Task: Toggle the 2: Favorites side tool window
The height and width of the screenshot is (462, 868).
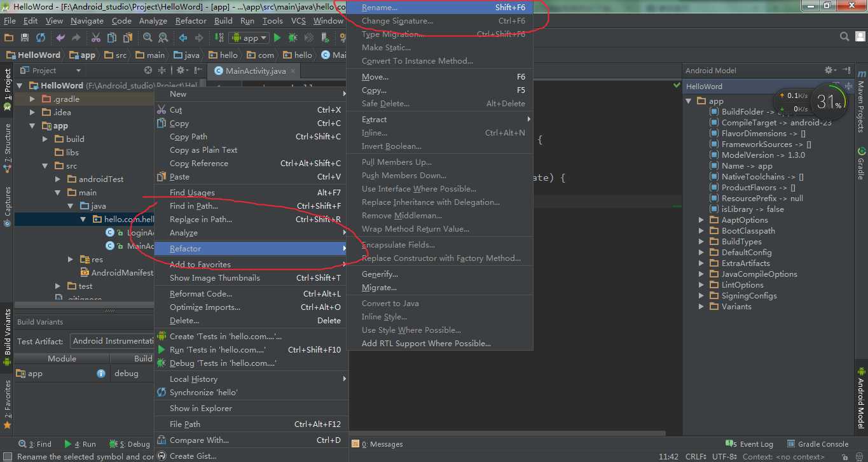Action: 7,403
